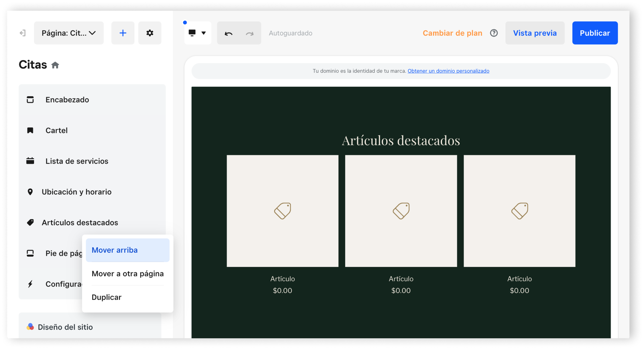This screenshot has height=349, width=644.
Task: Click the Vista previa button
Action: [535, 33]
